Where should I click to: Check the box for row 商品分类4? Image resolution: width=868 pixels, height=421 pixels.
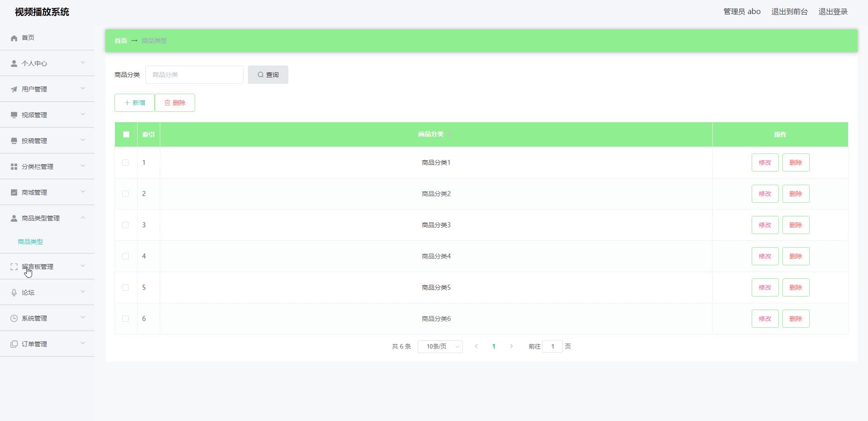(125, 256)
